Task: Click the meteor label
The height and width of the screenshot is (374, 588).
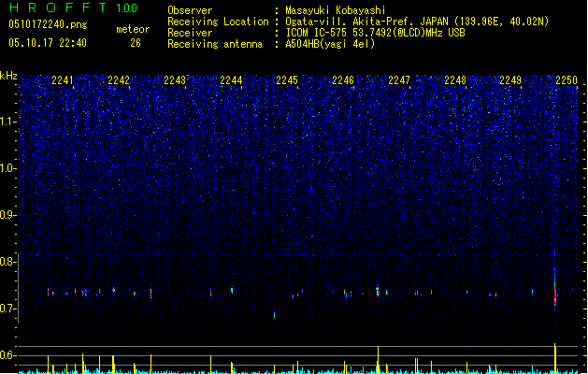Action: point(133,29)
